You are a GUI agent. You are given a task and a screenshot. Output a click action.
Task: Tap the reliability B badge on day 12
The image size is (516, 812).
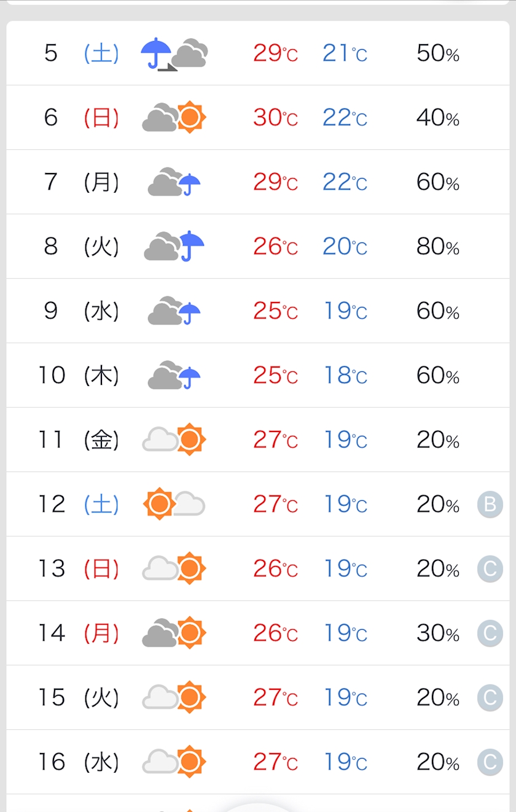490,505
